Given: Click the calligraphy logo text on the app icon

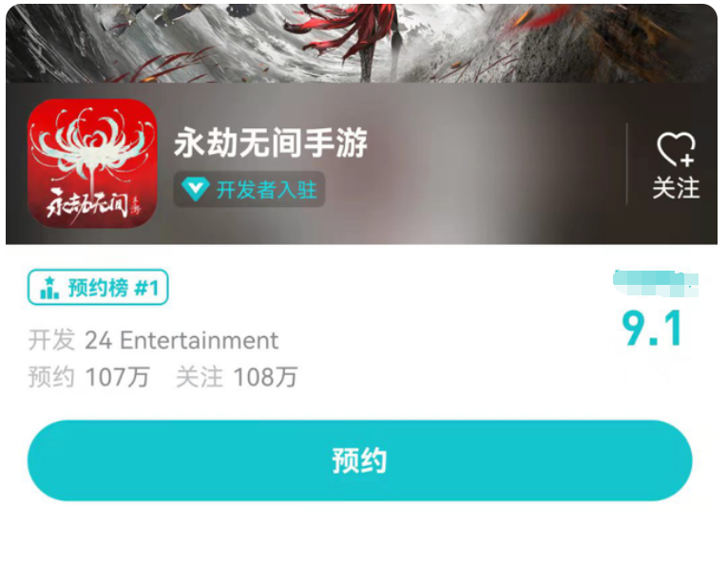Looking at the screenshot, I should pyautogui.click(x=88, y=202).
